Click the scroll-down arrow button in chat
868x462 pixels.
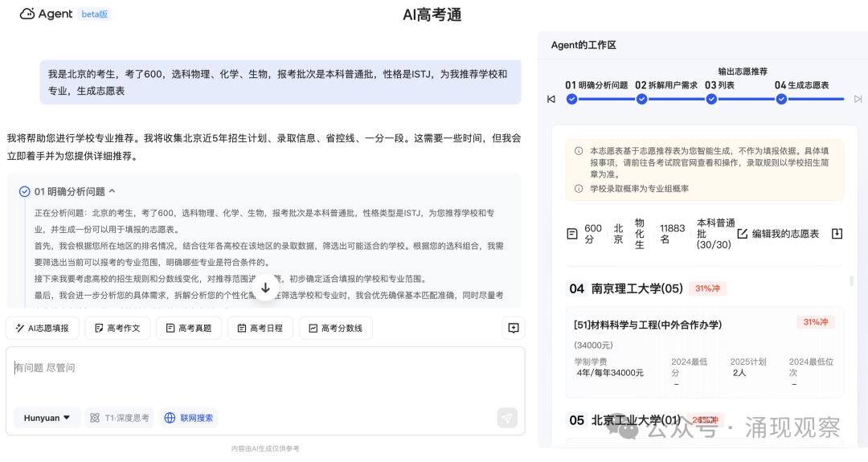point(266,288)
